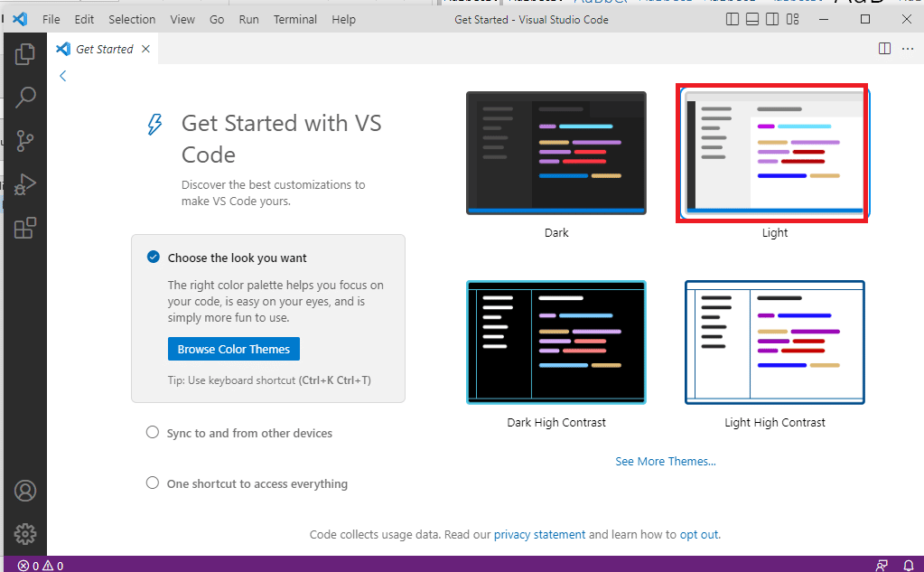Choose the Light theme preview
Viewport: 924px width, 572px height.
coord(774,153)
